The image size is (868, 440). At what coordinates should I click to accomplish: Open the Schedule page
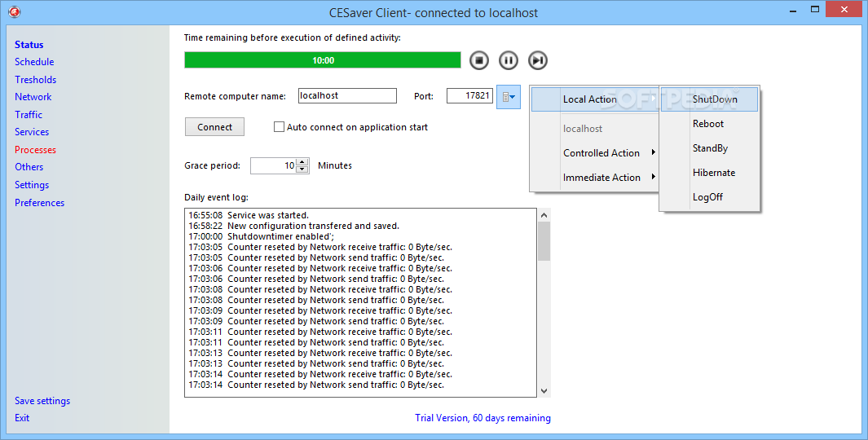click(34, 62)
